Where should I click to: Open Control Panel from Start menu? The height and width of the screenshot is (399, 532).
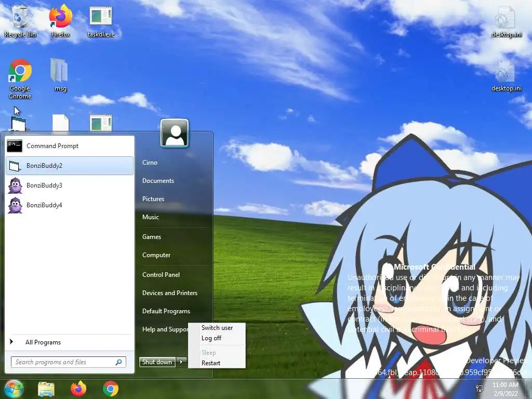point(161,275)
